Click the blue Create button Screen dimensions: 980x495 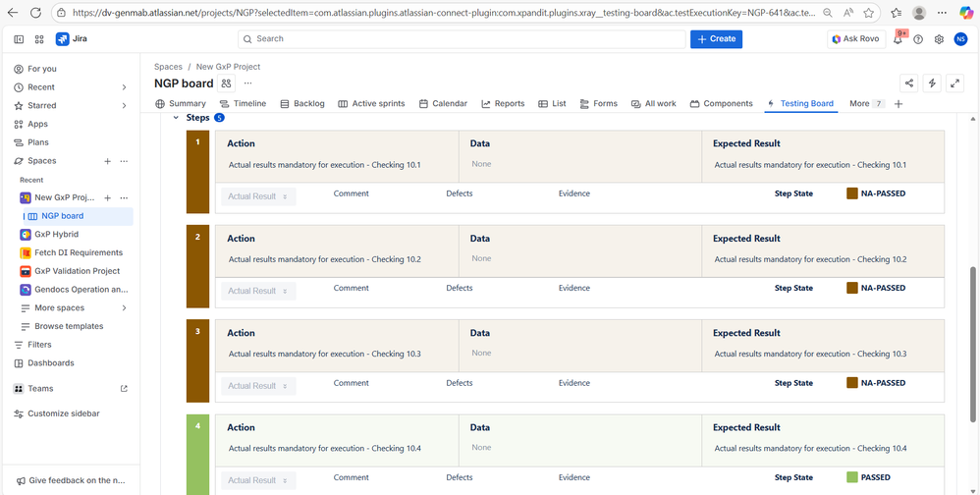point(716,39)
